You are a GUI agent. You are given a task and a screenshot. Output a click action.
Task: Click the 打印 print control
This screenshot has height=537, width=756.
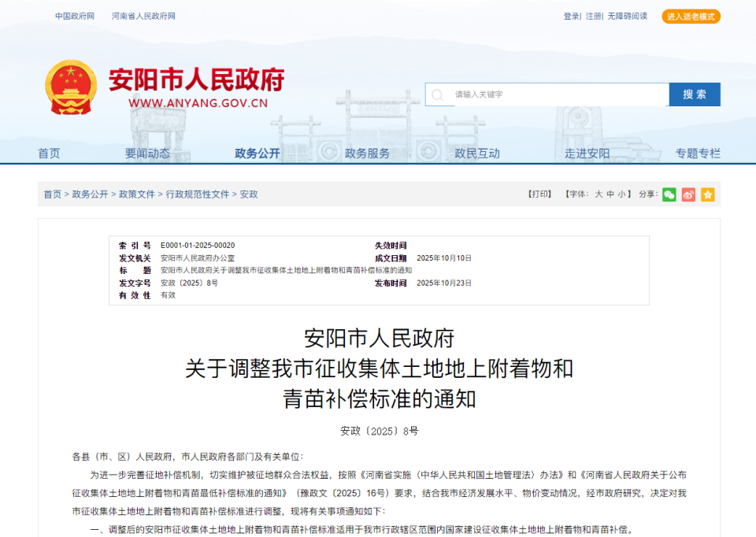[539, 194]
